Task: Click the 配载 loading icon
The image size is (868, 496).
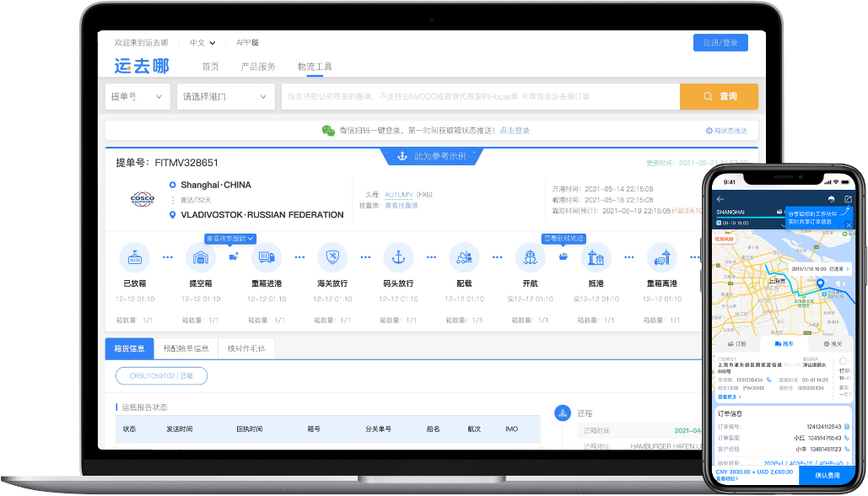Action: (x=464, y=257)
